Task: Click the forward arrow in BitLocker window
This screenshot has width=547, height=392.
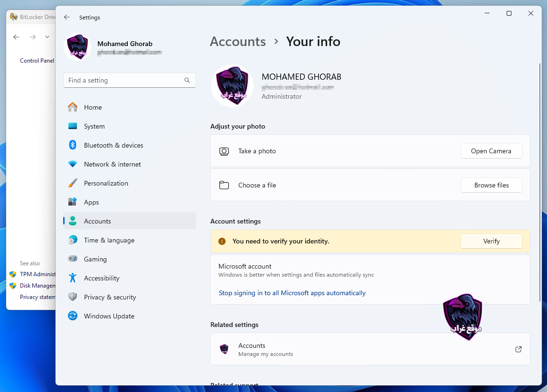Action: [x=33, y=37]
